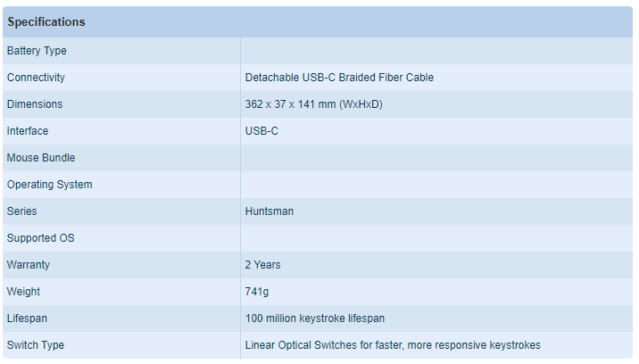Select the Huntsman series value
The height and width of the screenshot is (364, 639).
269,211
